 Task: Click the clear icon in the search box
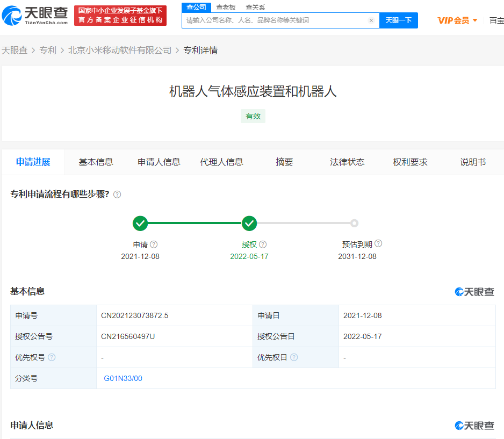(x=371, y=20)
